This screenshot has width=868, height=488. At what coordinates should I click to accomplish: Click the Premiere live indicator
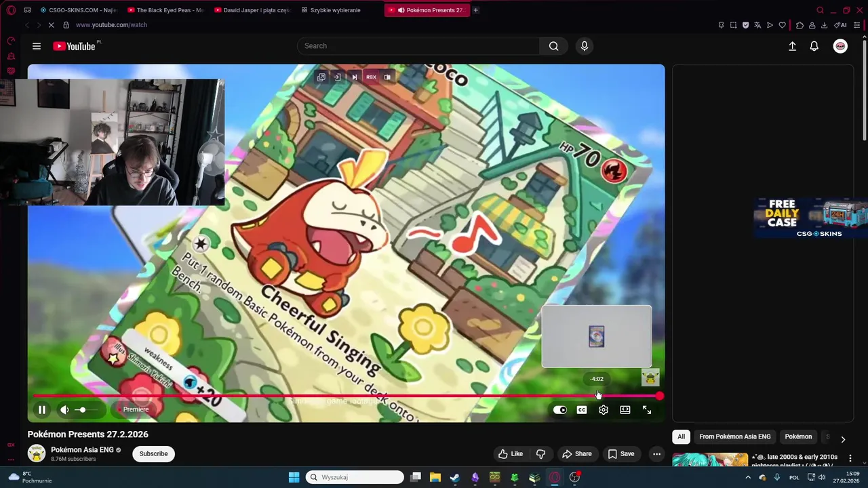133,409
